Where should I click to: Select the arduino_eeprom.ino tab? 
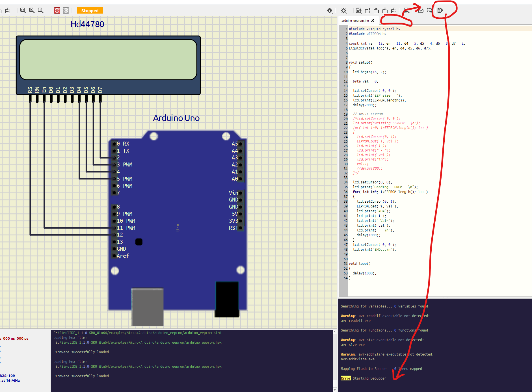(x=355, y=21)
